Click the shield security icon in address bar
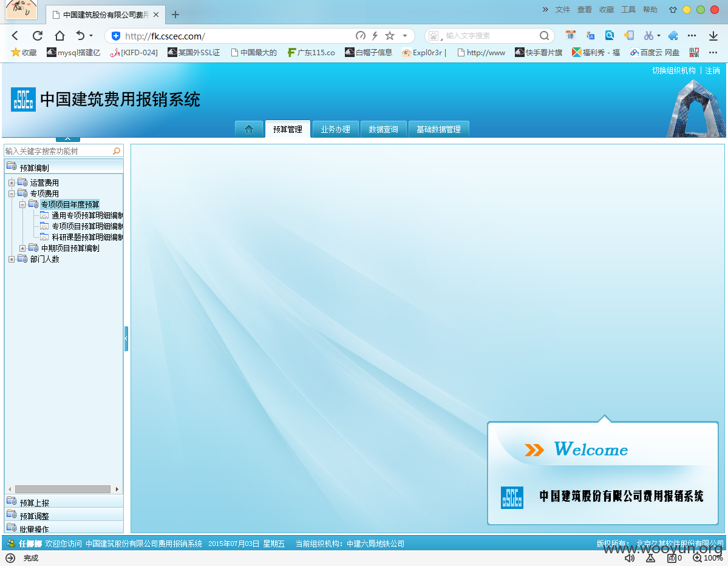This screenshot has width=728, height=566. click(x=116, y=36)
